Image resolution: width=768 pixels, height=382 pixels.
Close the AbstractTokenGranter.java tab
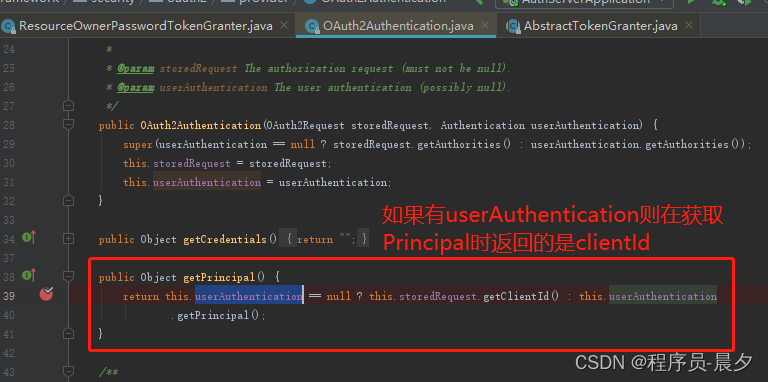(688, 26)
